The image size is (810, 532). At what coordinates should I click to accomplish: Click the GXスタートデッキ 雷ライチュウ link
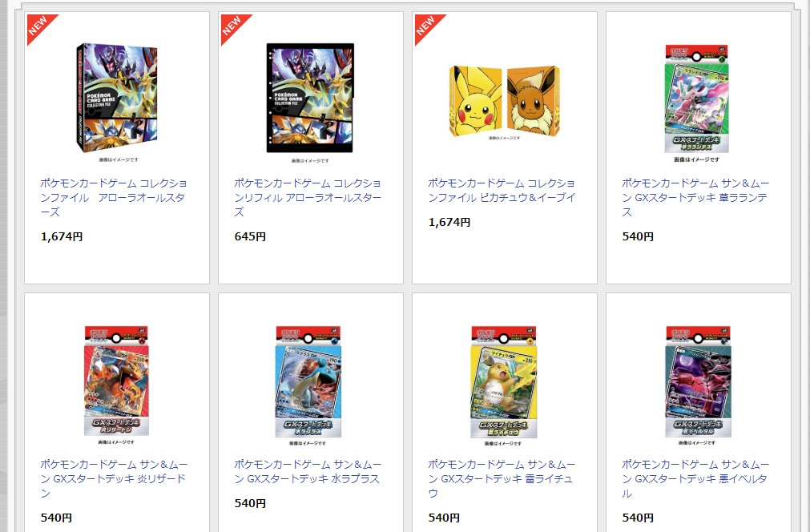[502, 479]
